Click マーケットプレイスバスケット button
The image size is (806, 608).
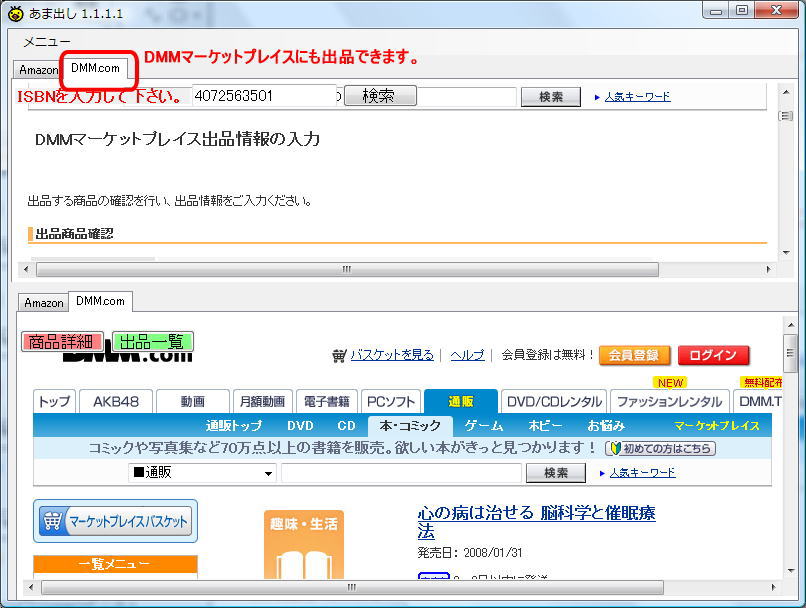[116, 521]
